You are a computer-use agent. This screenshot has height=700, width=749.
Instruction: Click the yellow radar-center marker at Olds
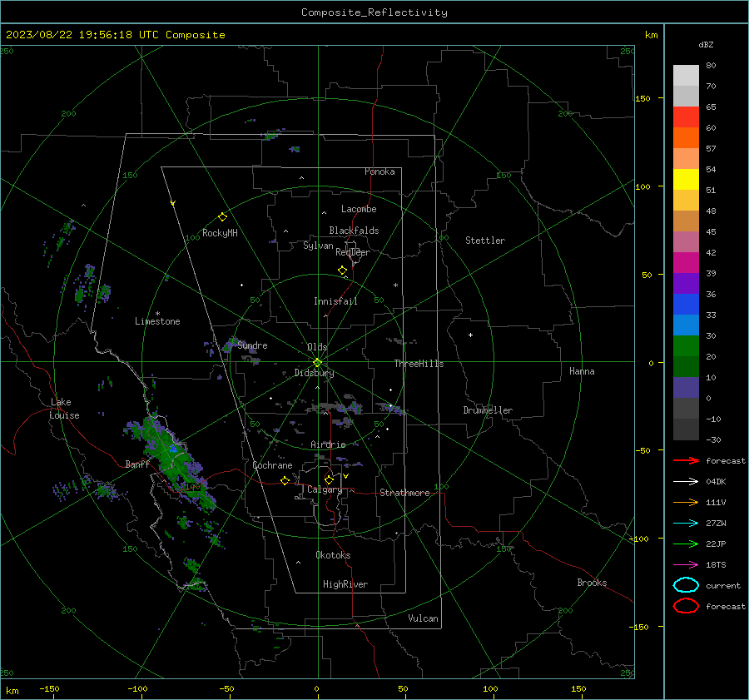click(318, 362)
